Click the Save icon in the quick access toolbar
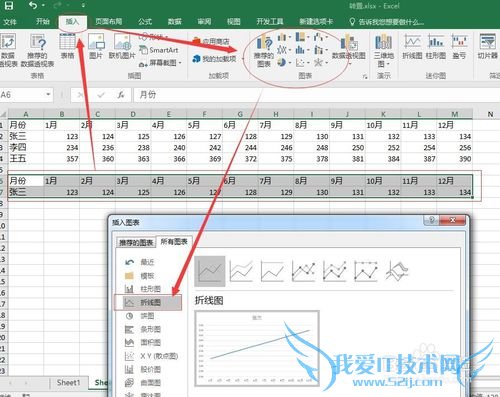Image resolution: width=500 pixels, height=397 pixels. (9, 5)
